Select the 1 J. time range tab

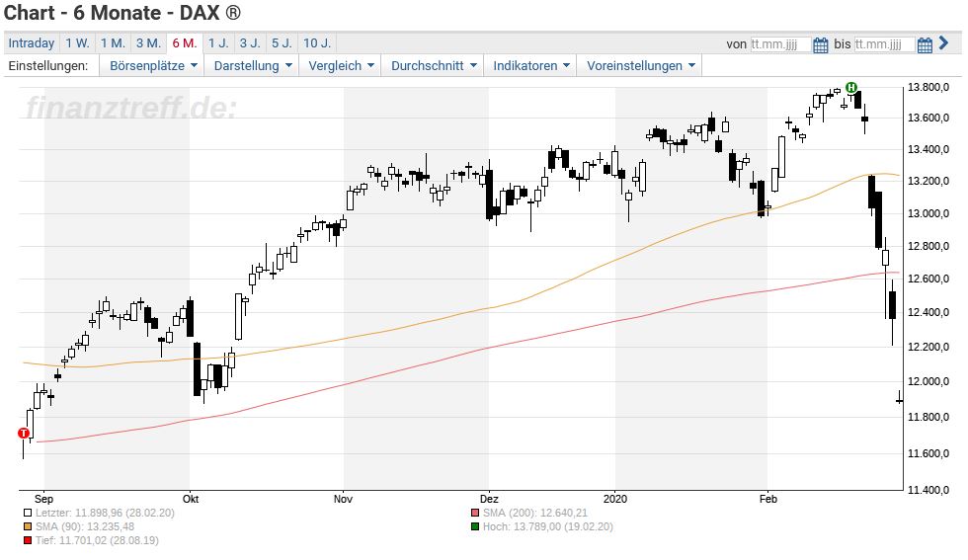[x=218, y=43]
